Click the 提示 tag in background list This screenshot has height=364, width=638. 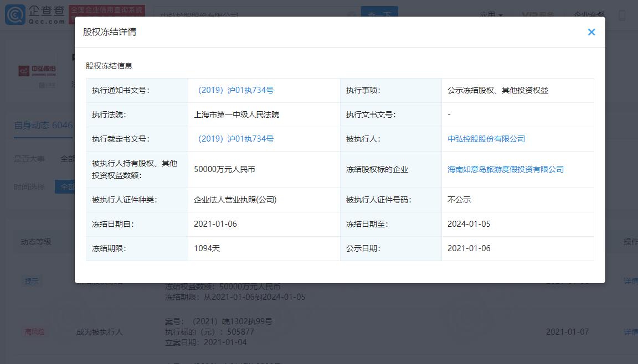click(32, 281)
